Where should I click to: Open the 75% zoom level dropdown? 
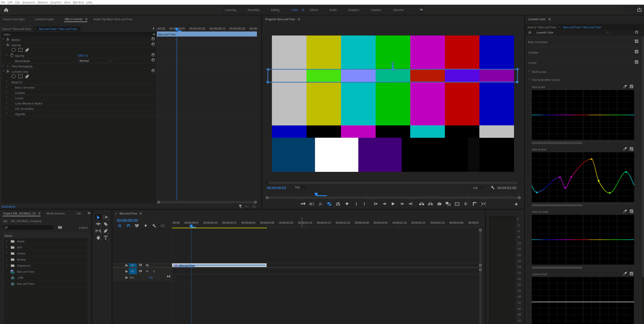point(301,188)
